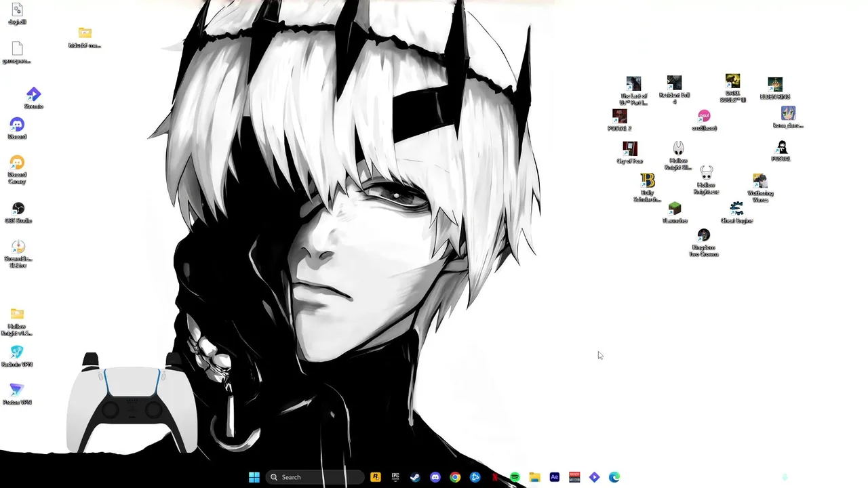Screen dimensions: 868x488
Task: Click the Bully Scholarship Edition shortcut
Action: tap(648, 188)
